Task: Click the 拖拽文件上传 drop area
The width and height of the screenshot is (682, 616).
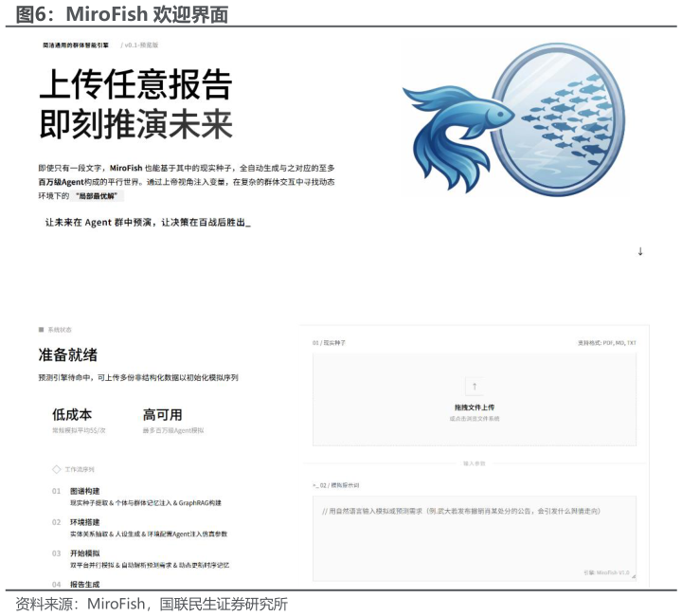Action: pos(475,400)
